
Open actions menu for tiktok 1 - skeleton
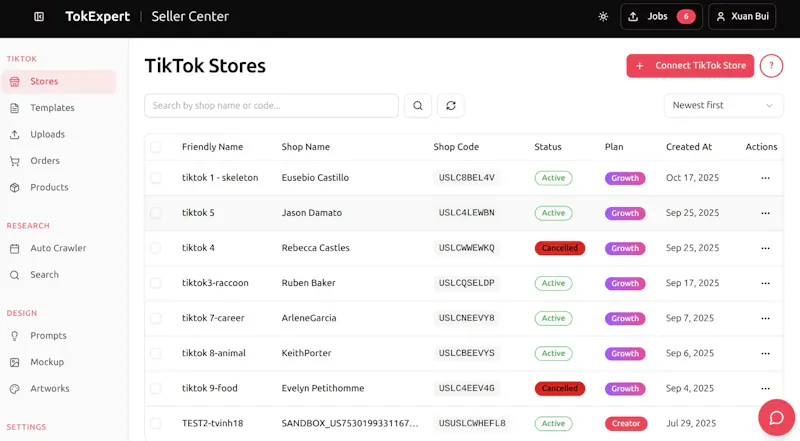(765, 178)
